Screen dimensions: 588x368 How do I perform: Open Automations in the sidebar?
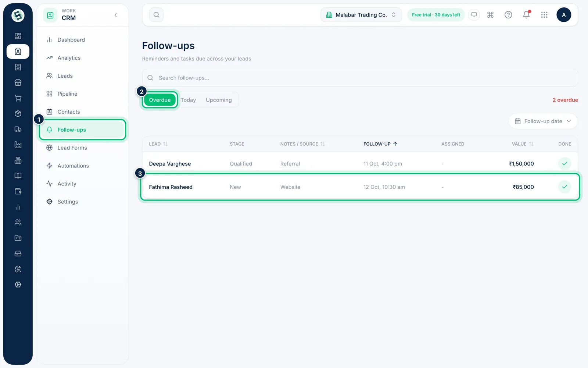point(82,166)
